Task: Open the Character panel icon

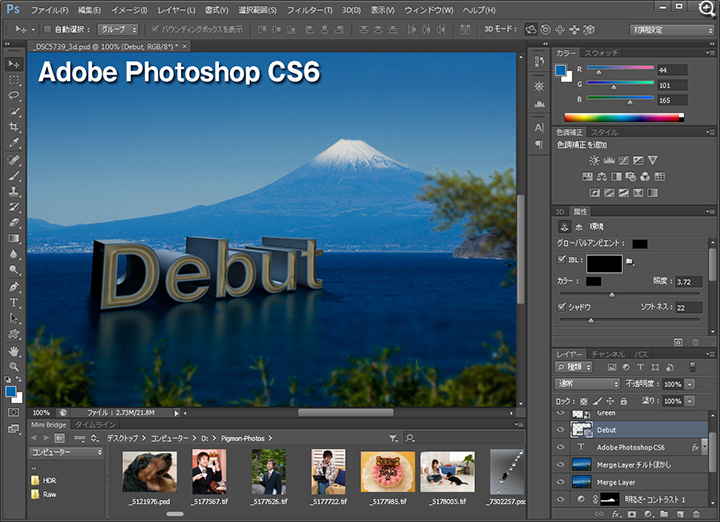Action: click(539, 128)
